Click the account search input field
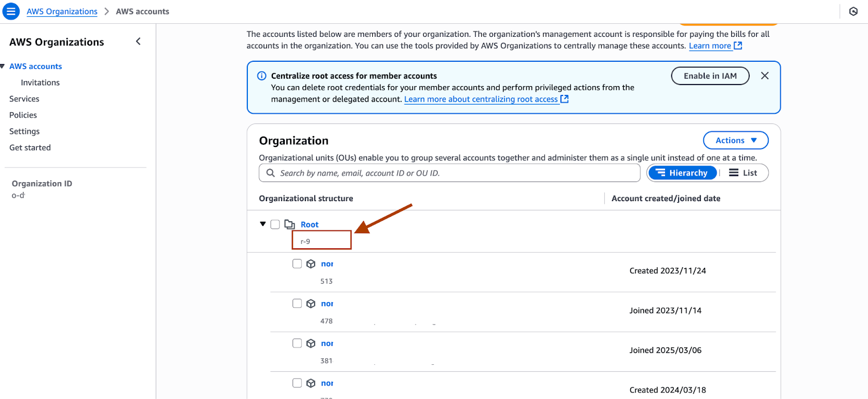The image size is (868, 399). (456, 173)
